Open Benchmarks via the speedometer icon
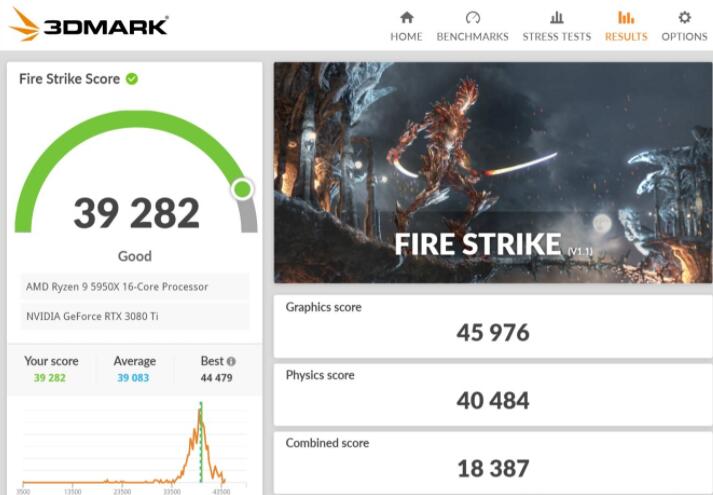The height and width of the screenshot is (495, 713). [473, 18]
